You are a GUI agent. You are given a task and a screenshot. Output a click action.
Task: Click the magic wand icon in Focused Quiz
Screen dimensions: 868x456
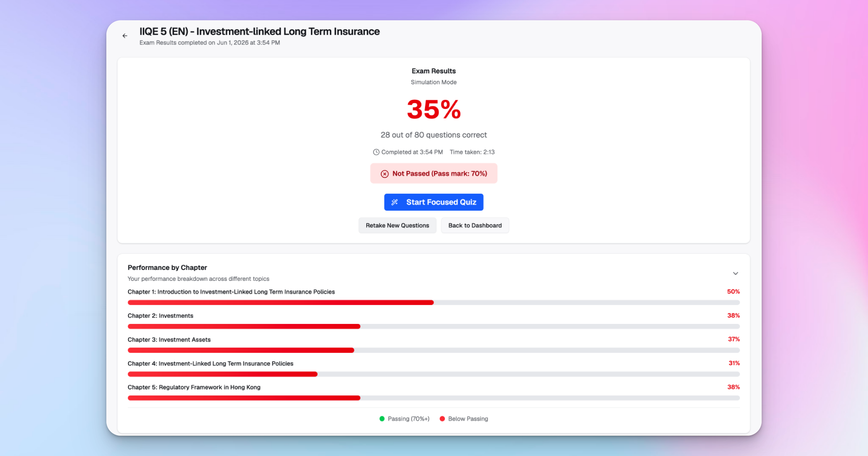pos(395,202)
